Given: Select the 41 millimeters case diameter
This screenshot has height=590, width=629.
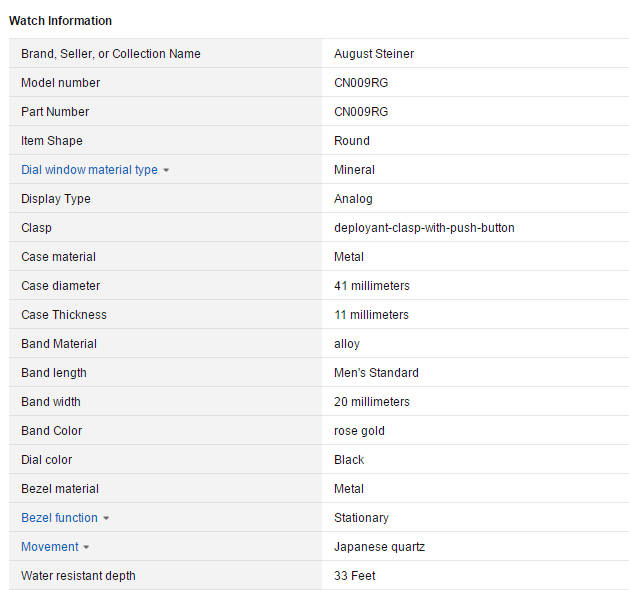Looking at the screenshot, I should point(371,286).
